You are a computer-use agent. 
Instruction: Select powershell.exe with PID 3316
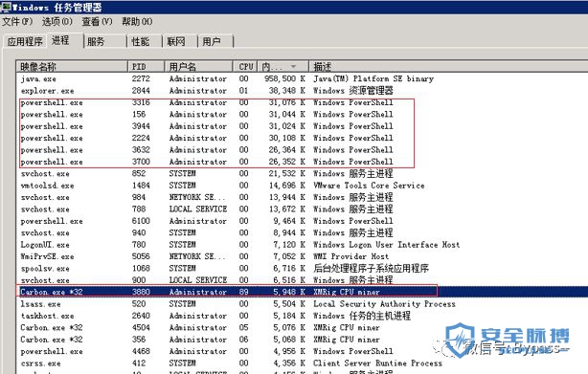(302, 102)
